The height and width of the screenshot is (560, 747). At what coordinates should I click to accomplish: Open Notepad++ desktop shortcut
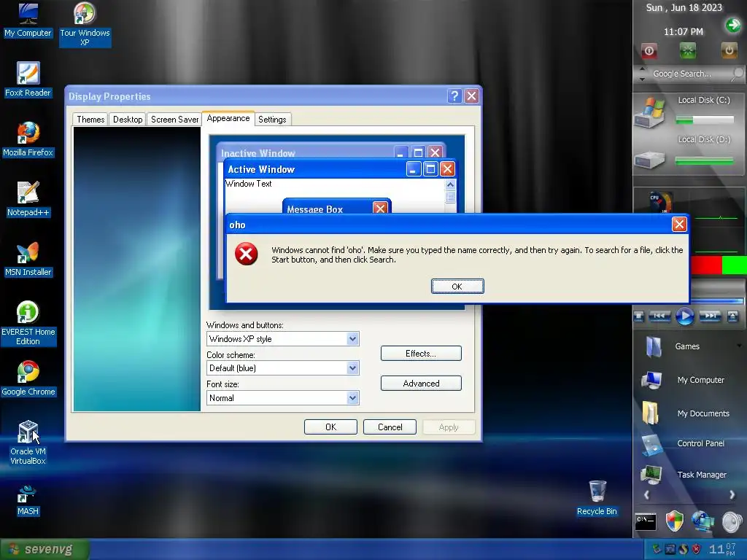[28, 198]
